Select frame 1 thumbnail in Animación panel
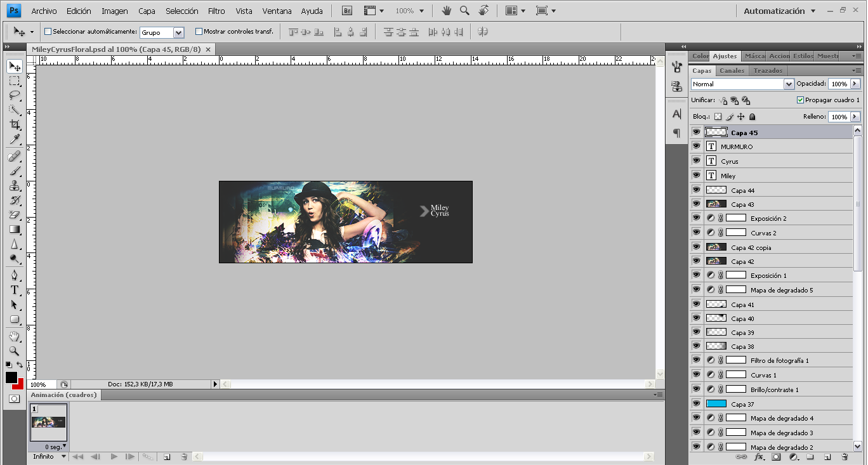The image size is (868, 465). (48, 422)
